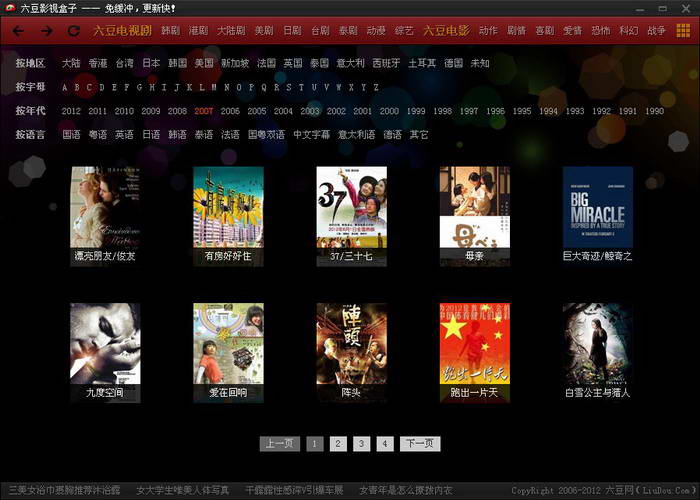Filter by region 日本
Image resolution: width=700 pixels, height=500 pixels.
pos(151,63)
